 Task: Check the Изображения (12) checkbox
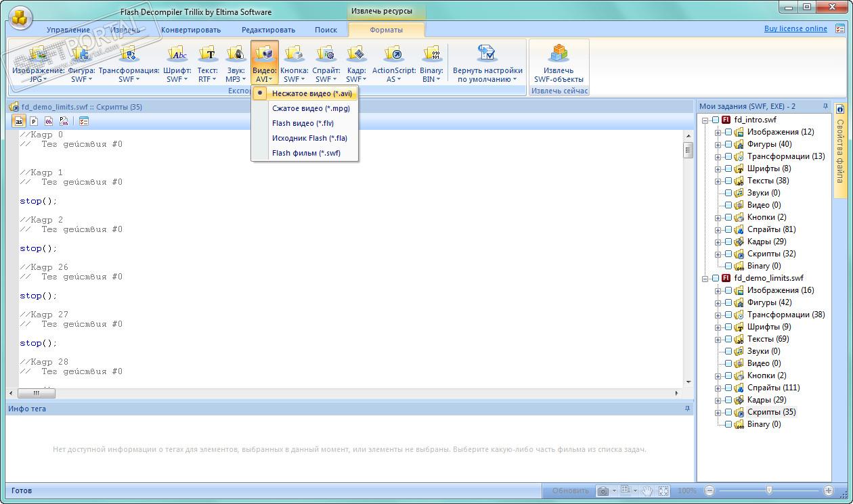click(x=728, y=132)
